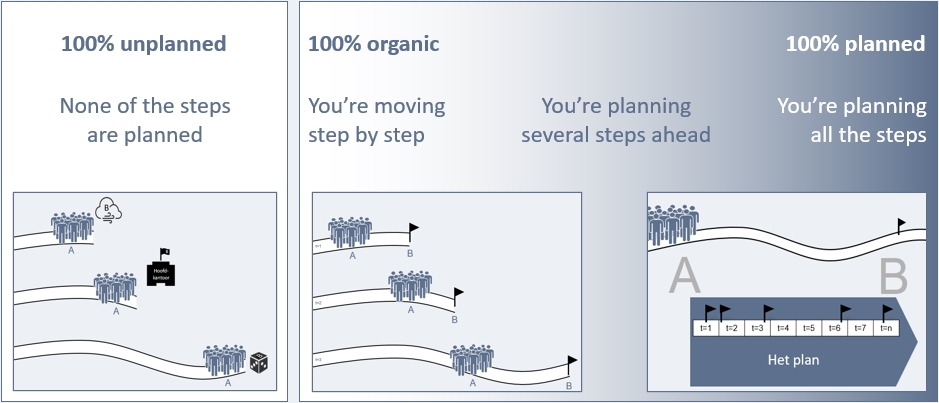Click the small flag at B on planned road
This screenshot has height=403, width=939.
click(901, 227)
